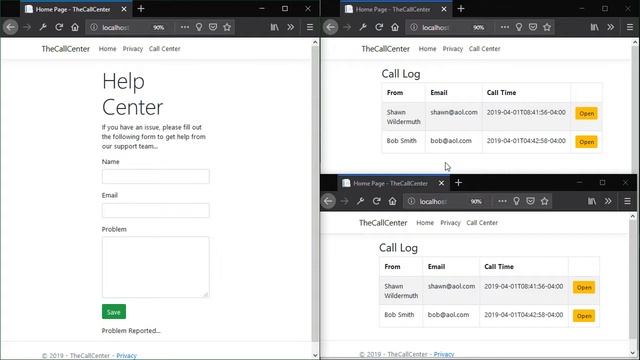Screen dimensions: 640x360
Task: Open new tab in bottom-right browser window
Action: coord(458,183)
